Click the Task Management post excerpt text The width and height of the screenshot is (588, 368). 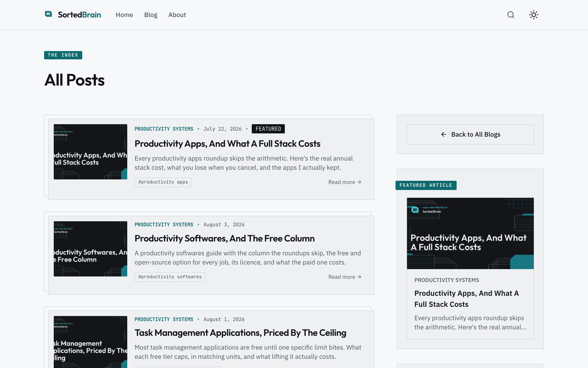(248, 352)
